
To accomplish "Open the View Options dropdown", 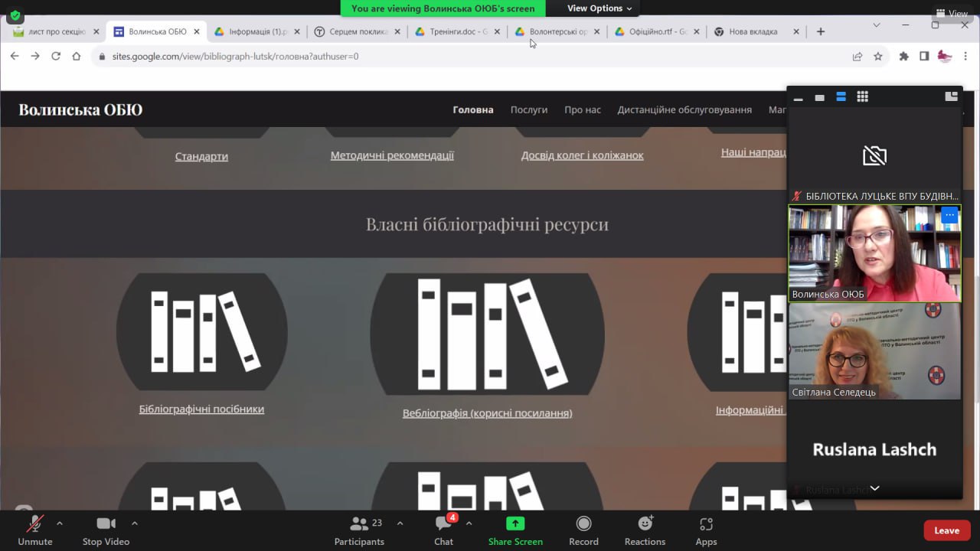I will pyautogui.click(x=599, y=8).
